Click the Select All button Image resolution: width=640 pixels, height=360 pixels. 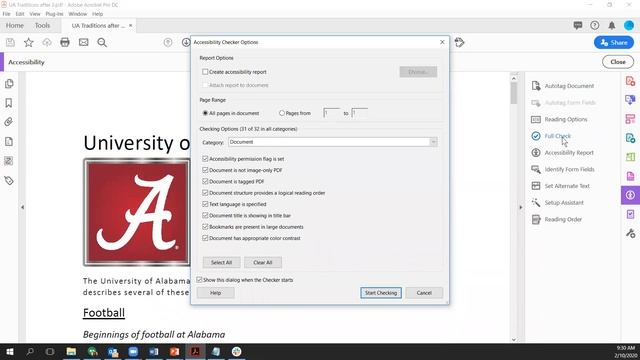[x=221, y=262]
